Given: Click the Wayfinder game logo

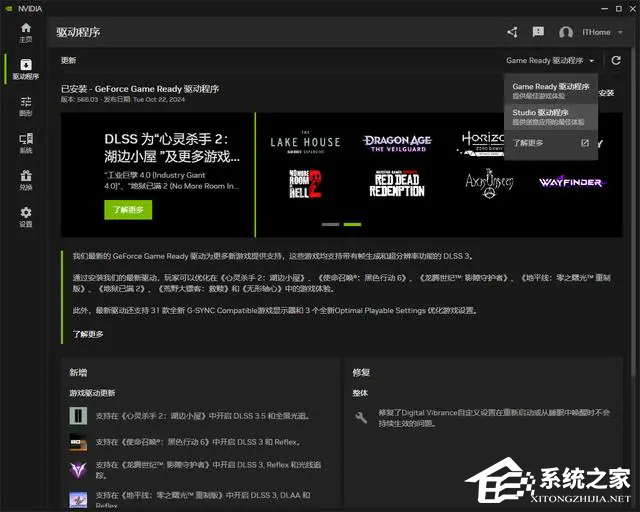Looking at the screenshot, I should [x=571, y=183].
